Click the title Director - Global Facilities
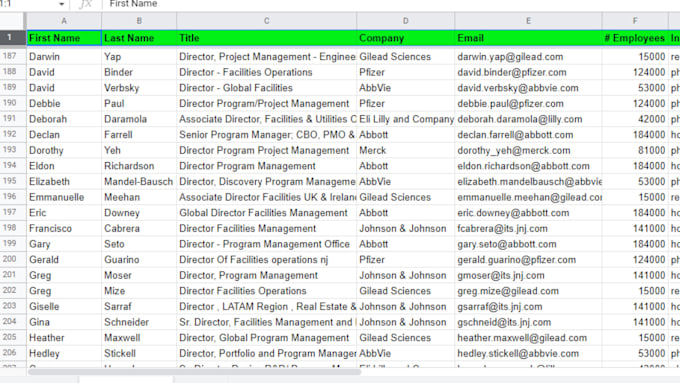This screenshot has height=383, width=680. coord(267,88)
